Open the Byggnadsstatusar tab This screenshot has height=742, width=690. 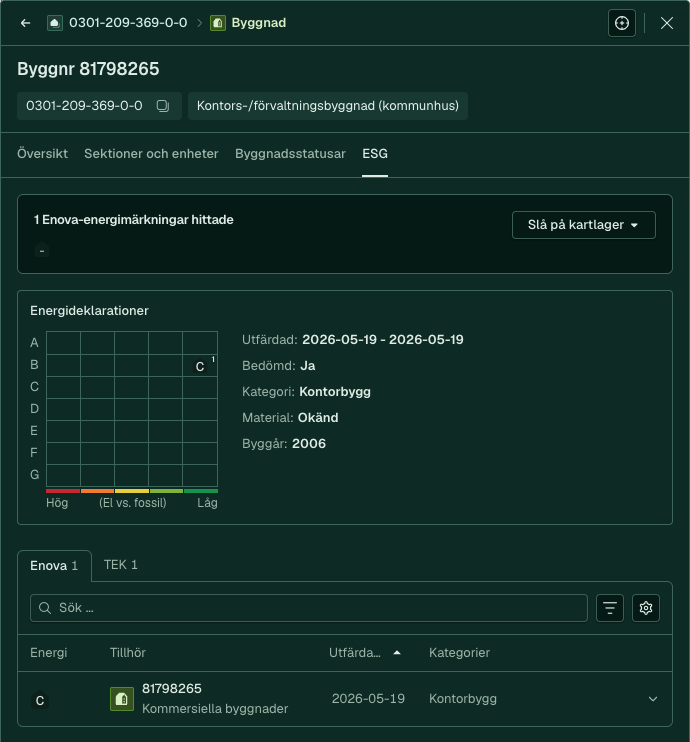coord(290,153)
